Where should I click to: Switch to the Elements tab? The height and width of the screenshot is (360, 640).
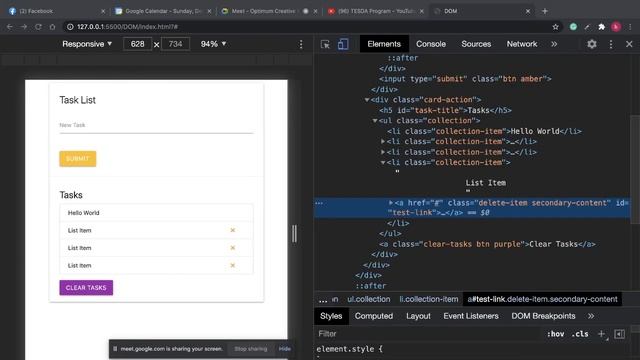[384, 44]
